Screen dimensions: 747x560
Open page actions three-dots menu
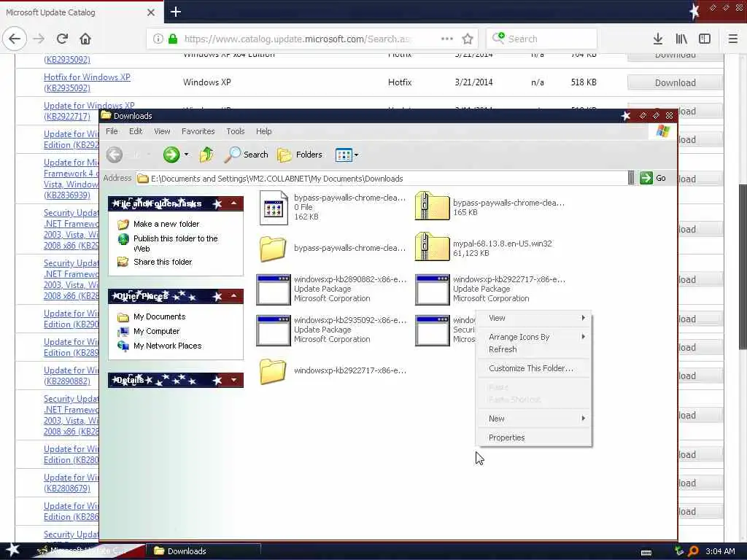tap(447, 39)
